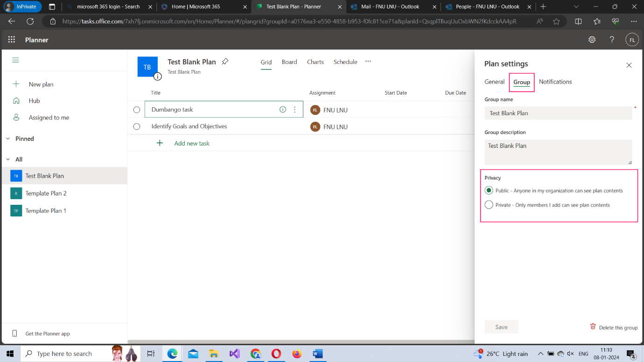Open Microsoft Edge from the taskbar
The height and width of the screenshot is (362, 644).
pos(173,354)
